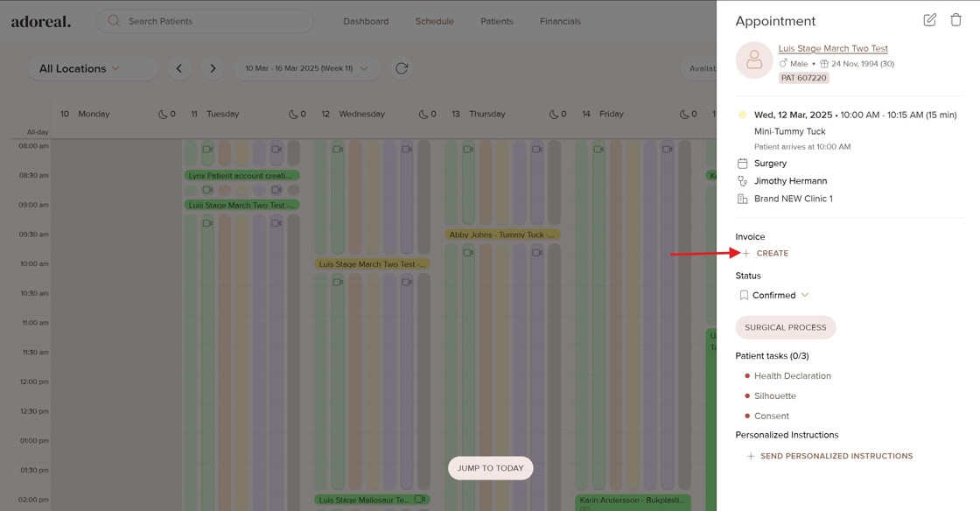Click the plus icon next to CREATE

pyautogui.click(x=746, y=253)
